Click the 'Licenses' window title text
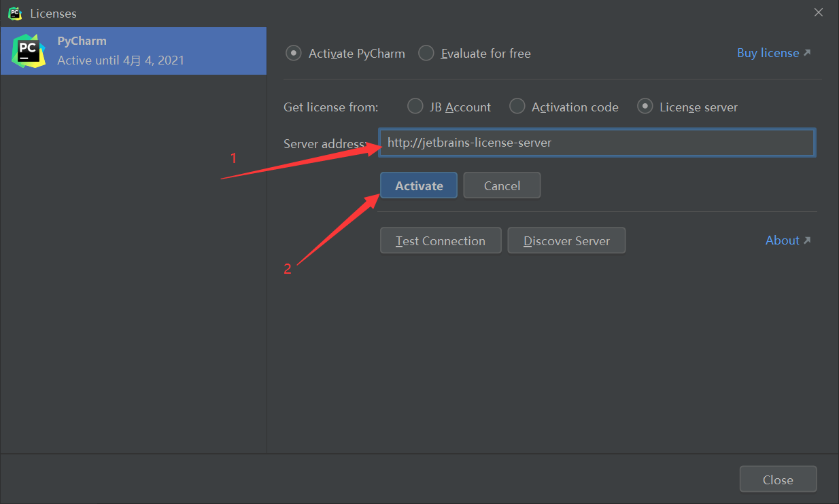 click(53, 14)
